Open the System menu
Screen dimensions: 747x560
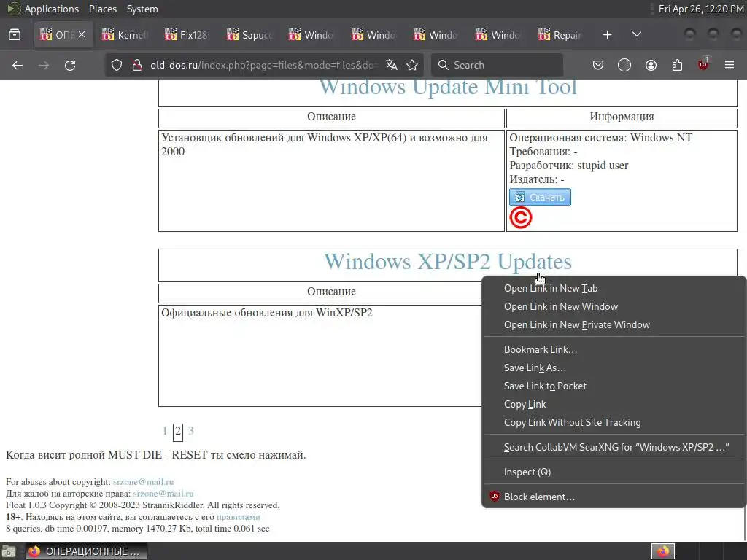pos(142,9)
